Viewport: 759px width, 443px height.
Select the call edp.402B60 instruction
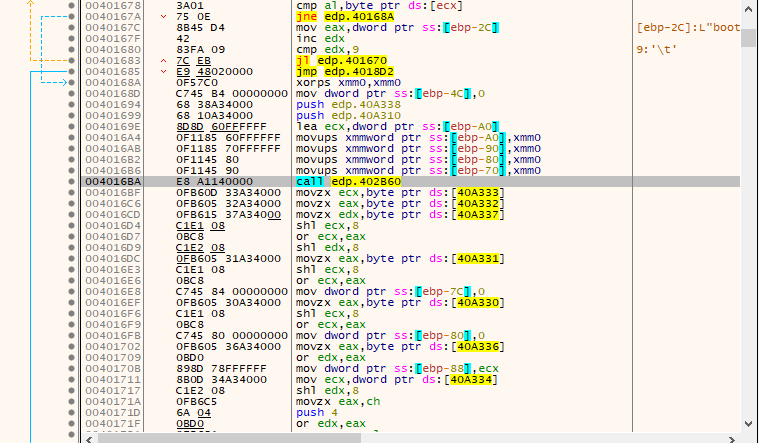coord(349,182)
